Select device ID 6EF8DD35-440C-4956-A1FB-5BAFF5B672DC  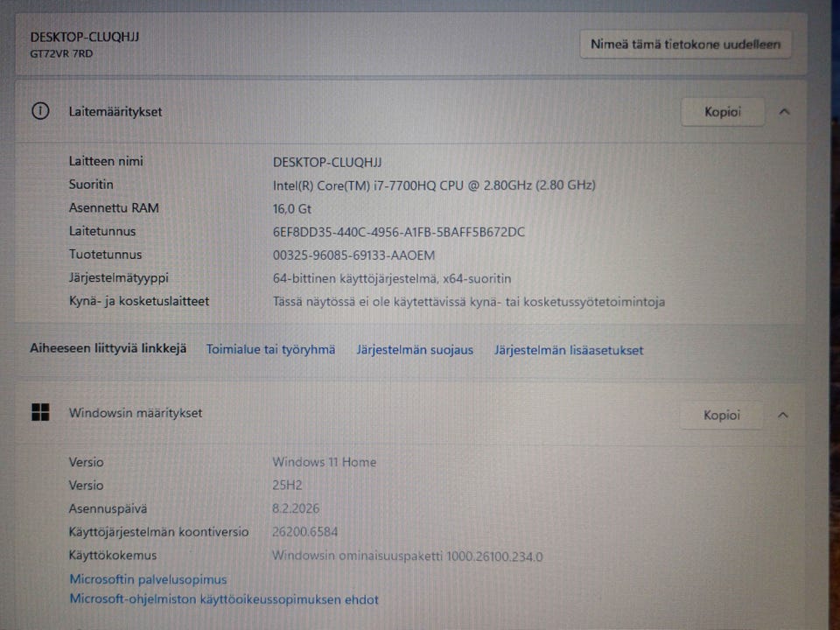point(399,232)
